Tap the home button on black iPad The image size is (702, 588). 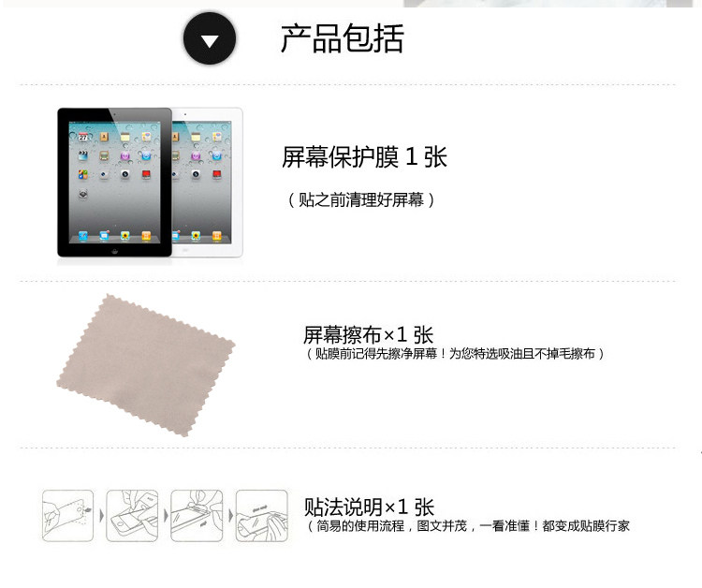click(x=114, y=251)
